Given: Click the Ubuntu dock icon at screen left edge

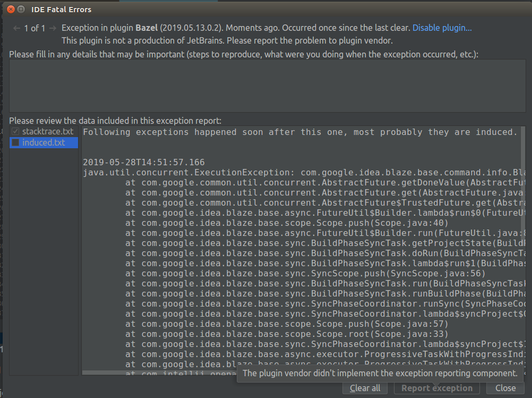Looking at the screenshot, I should [3, 199].
